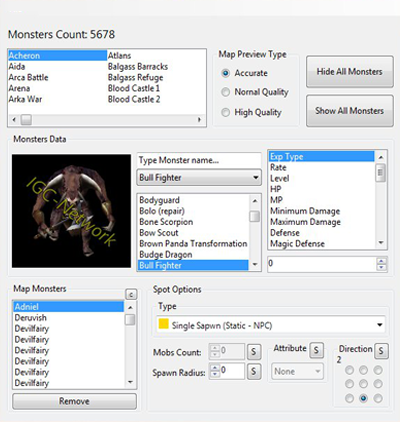The height and width of the screenshot is (422, 400).
Task: Click the Bull Fighter monster preview image
Action: click(x=71, y=211)
